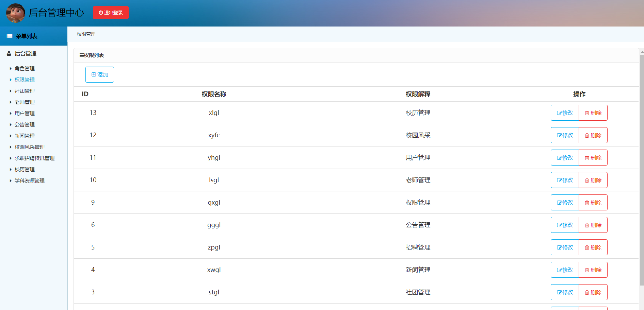Delete the qxgl 权限管理 row

click(x=593, y=202)
